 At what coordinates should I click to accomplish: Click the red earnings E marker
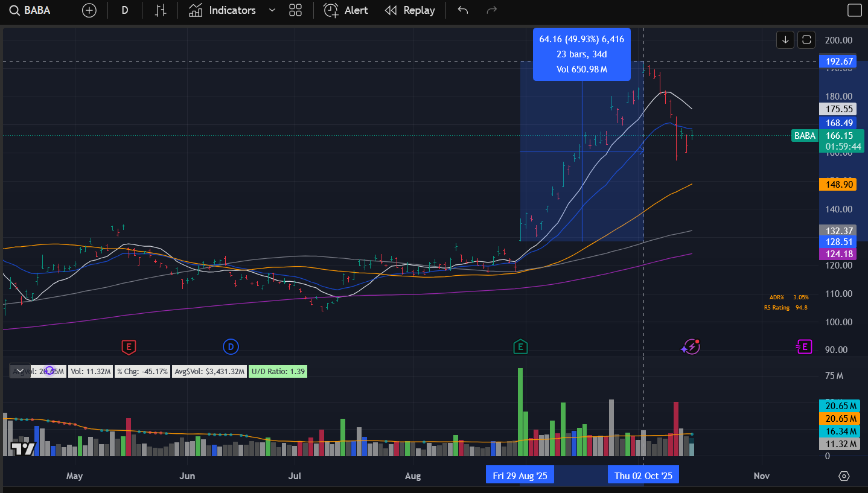coord(128,346)
